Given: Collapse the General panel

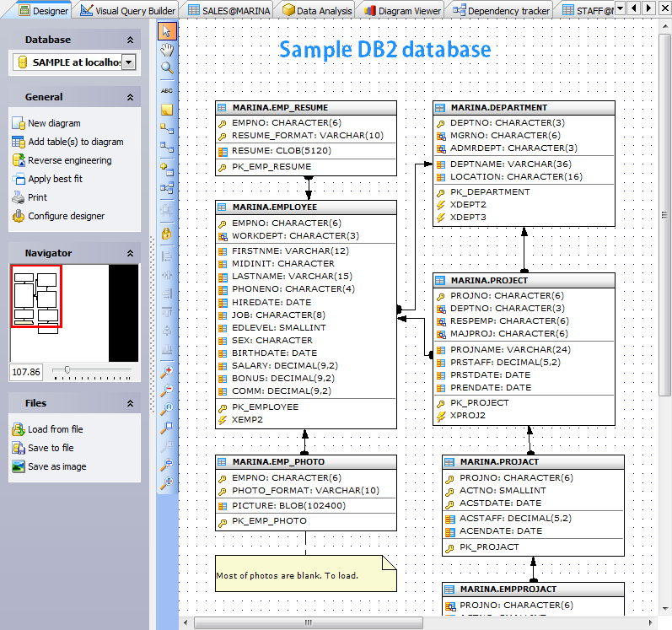Looking at the screenshot, I should (131, 97).
